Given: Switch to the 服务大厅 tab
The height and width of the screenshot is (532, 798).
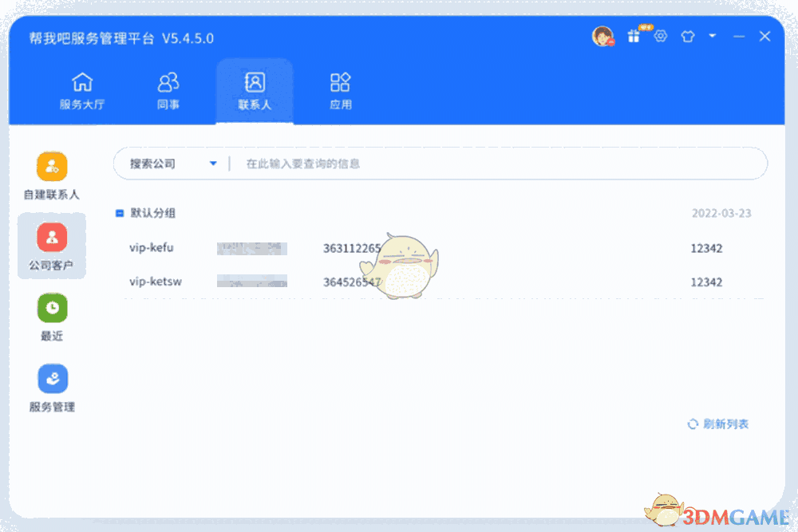Looking at the screenshot, I should coord(83,90).
